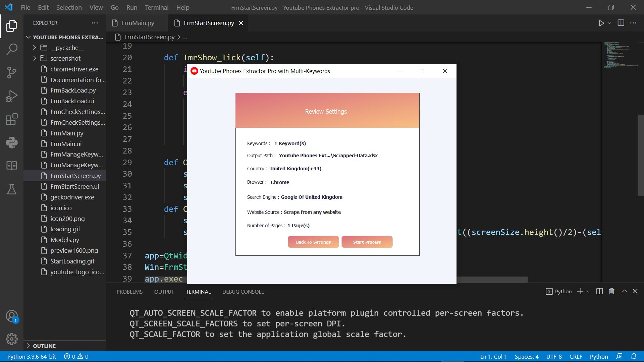This screenshot has height=362, width=644.
Task: Open Models.py in the explorer
Action: pos(65,240)
